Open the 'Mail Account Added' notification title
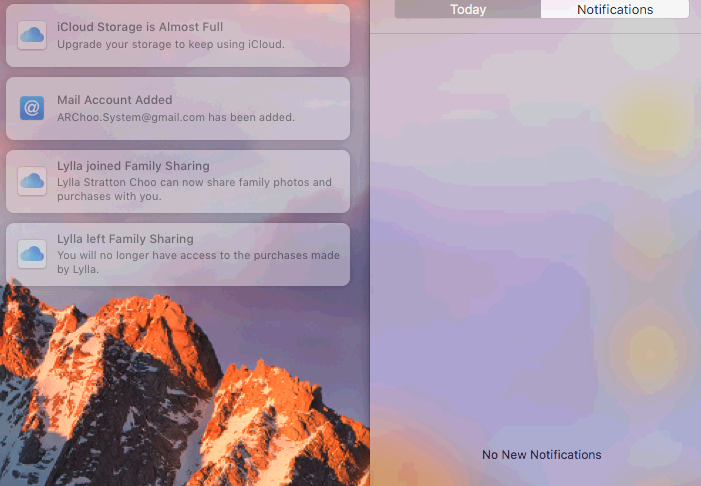Screen dimensions: 701x486 [x=114, y=100]
